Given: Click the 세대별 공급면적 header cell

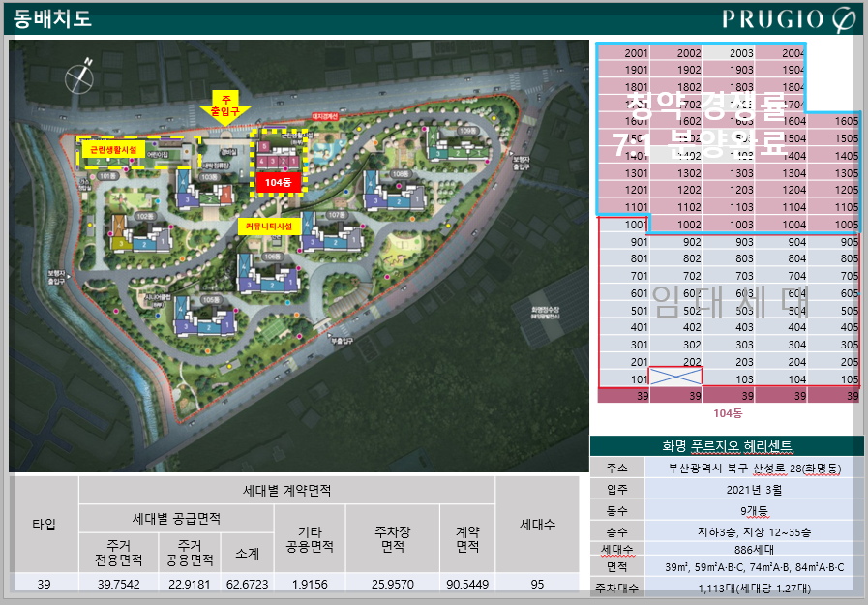Looking at the screenshot, I should (176, 519).
